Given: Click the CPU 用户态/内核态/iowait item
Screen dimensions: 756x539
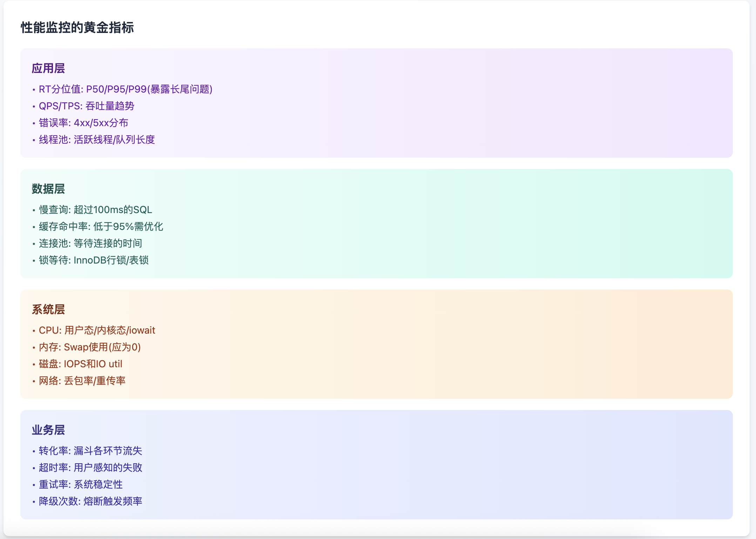Looking at the screenshot, I should click(97, 330).
